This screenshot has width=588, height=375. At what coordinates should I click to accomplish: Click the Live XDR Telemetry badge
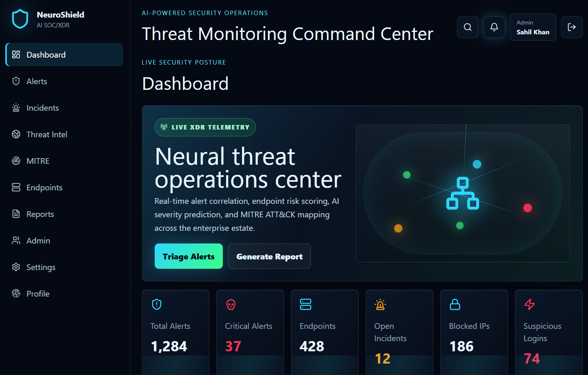coord(205,127)
